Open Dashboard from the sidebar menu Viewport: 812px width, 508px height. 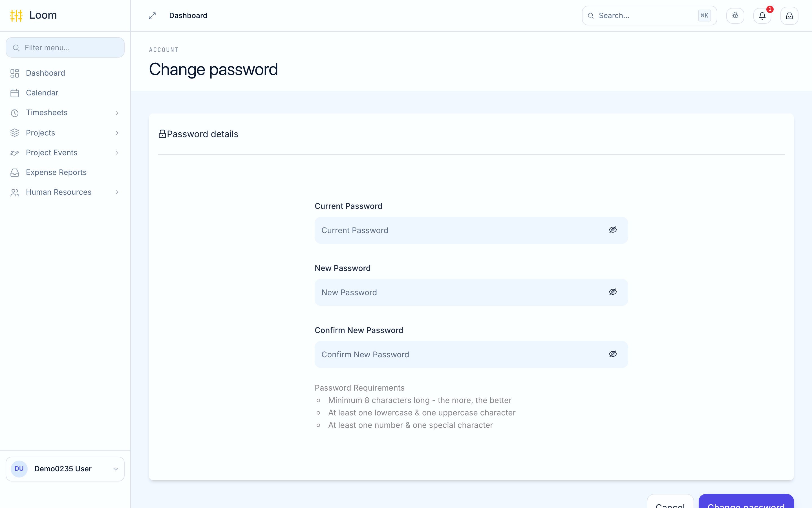click(x=65, y=73)
